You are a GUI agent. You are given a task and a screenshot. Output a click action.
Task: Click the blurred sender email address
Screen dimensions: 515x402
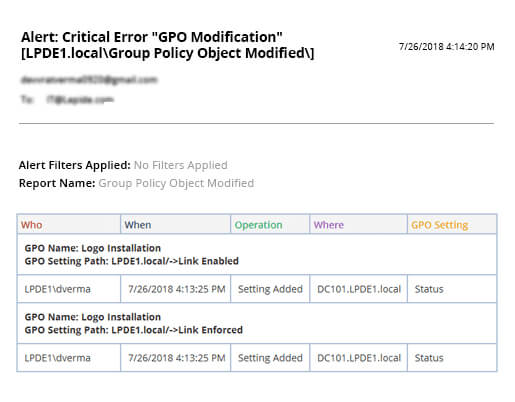tap(89, 80)
